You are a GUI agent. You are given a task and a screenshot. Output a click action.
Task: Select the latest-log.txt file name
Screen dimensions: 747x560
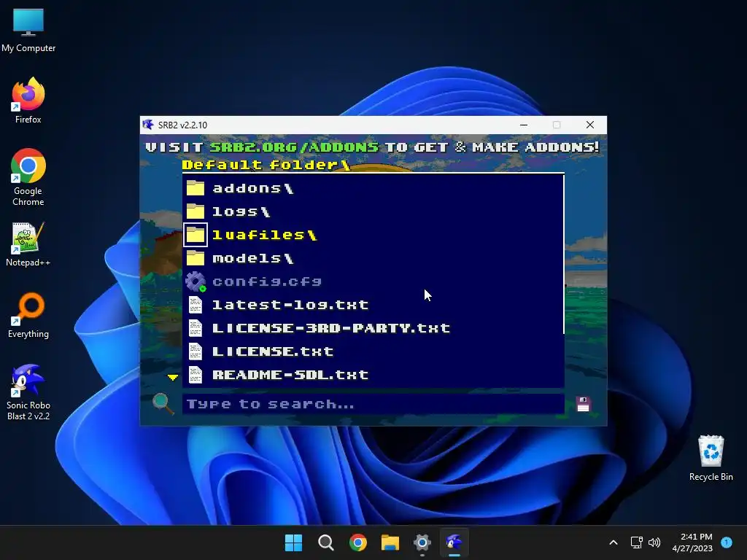pyautogui.click(x=290, y=306)
